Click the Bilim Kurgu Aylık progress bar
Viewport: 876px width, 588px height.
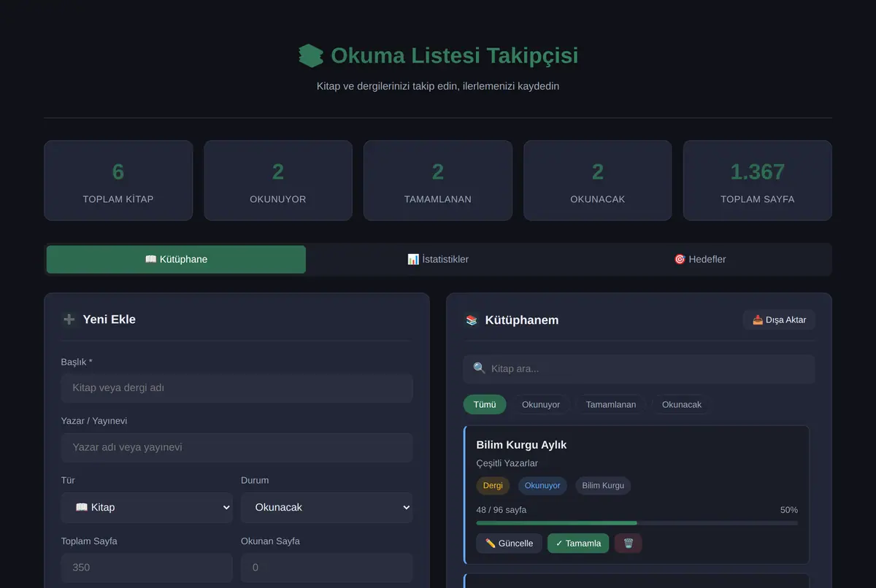[x=637, y=523]
